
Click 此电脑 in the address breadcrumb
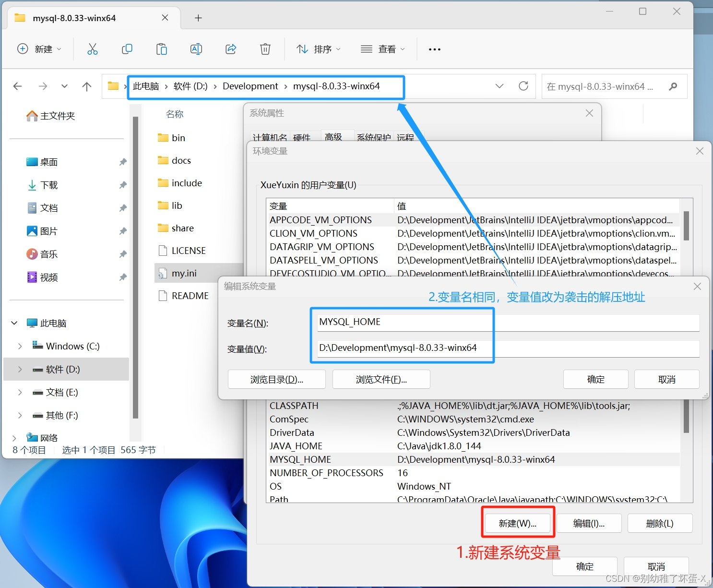click(x=146, y=86)
